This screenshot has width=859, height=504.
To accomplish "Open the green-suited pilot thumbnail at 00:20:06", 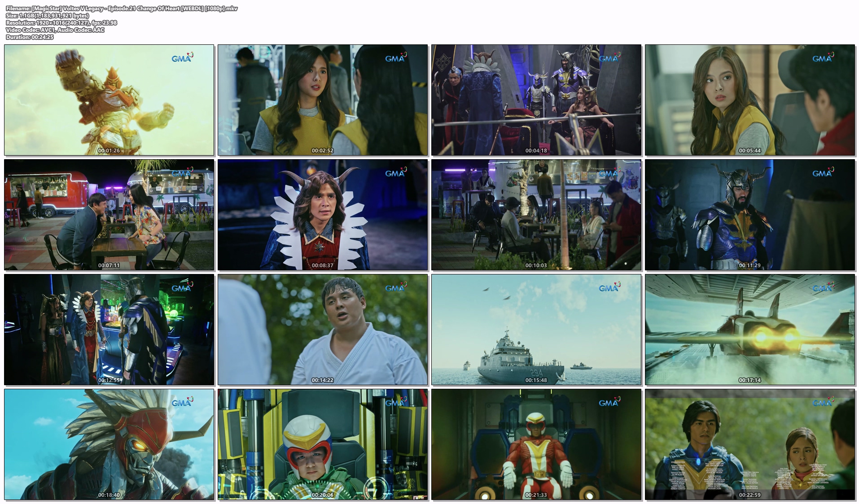I will 323,444.
